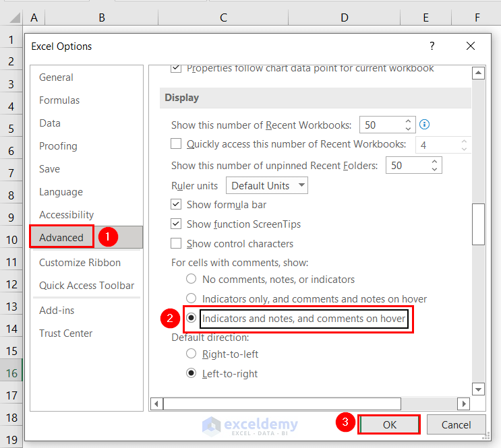Image resolution: width=501 pixels, height=448 pixels.
Task: Select column C header in the worksheet
Action: [x=223, y=18]
